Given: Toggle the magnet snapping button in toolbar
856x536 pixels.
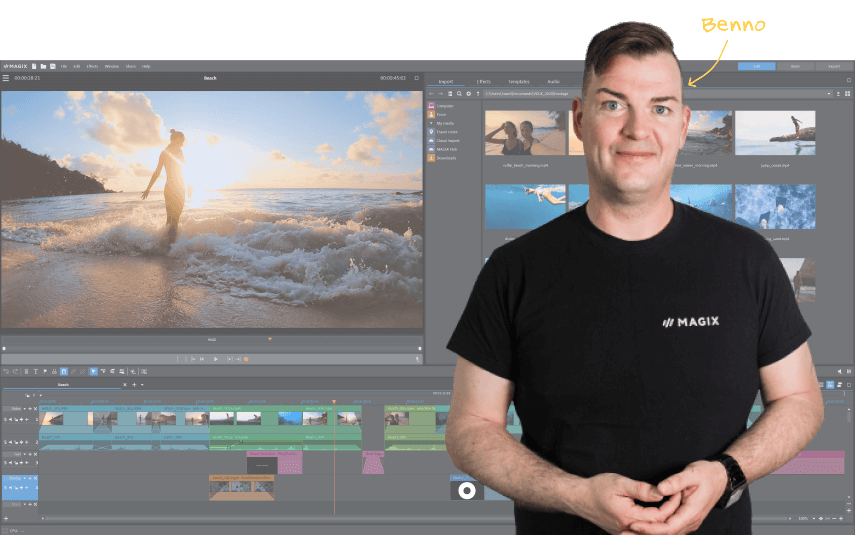Looking at the screenshot, I should point(63,371).
